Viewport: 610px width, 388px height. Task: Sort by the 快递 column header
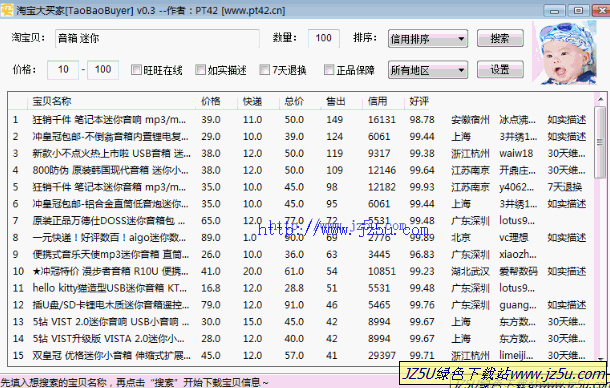point(258,102)
